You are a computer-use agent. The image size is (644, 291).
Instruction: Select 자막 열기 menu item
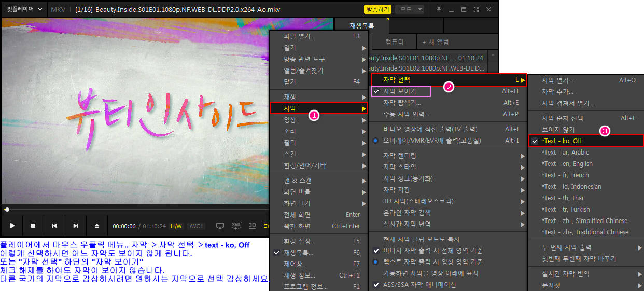557,80
